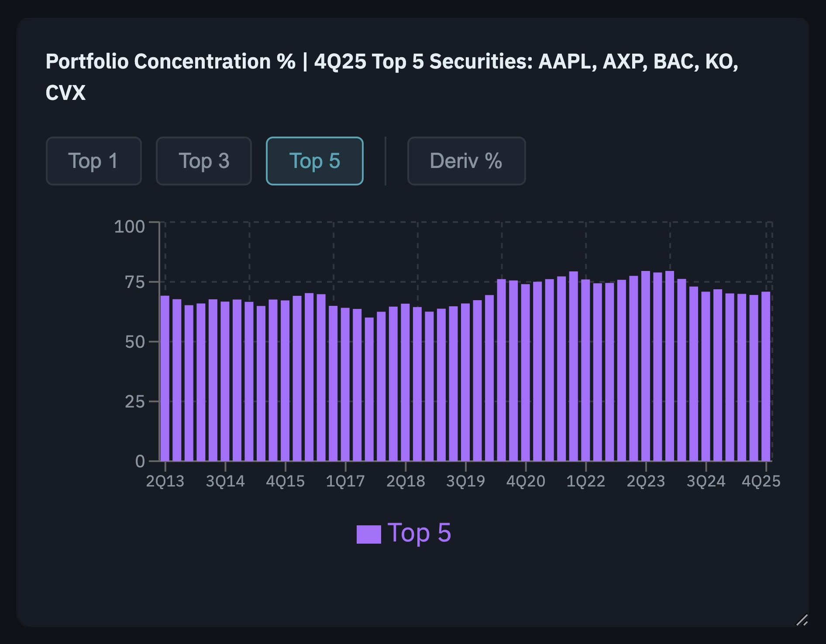Screen dimensions: 826x644
Task: Click the 2Q23 axis label
Action: [x=646, y=481]
